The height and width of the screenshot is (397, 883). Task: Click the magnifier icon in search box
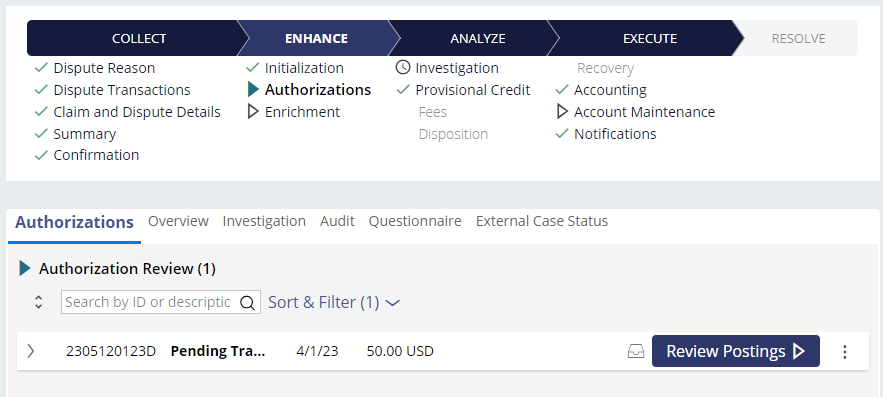tap(247, 302)
